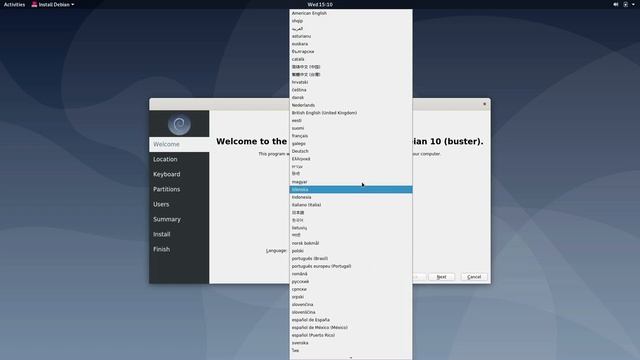Select the Welcome step in sidebar
Image resolution: width=640 pixels, height=360 pixels.
coord(179,144)
